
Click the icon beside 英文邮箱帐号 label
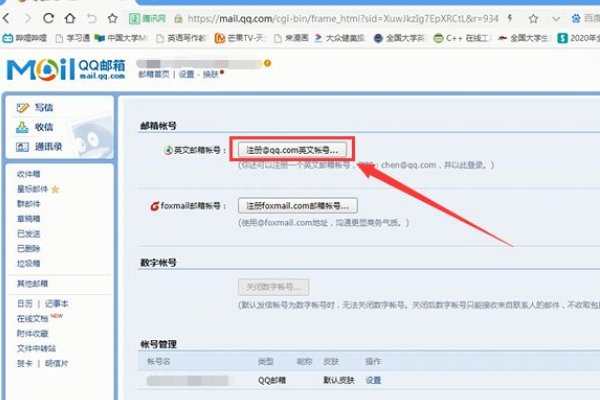[x=168, y=150]
